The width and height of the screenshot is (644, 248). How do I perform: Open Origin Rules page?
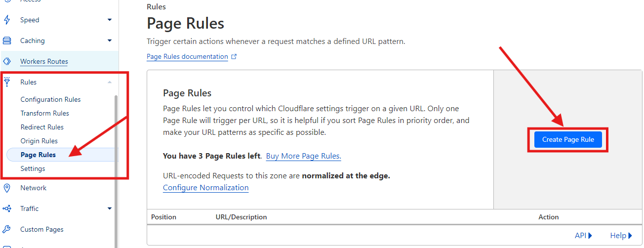click(39, 141)
